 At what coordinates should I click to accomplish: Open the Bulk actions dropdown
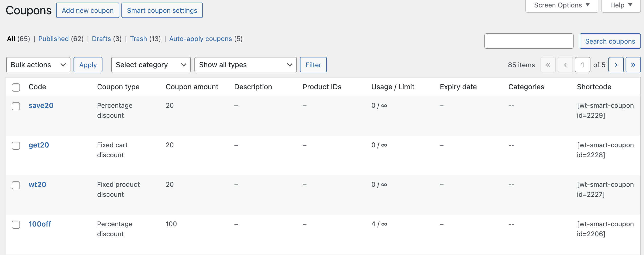(38, 65)
